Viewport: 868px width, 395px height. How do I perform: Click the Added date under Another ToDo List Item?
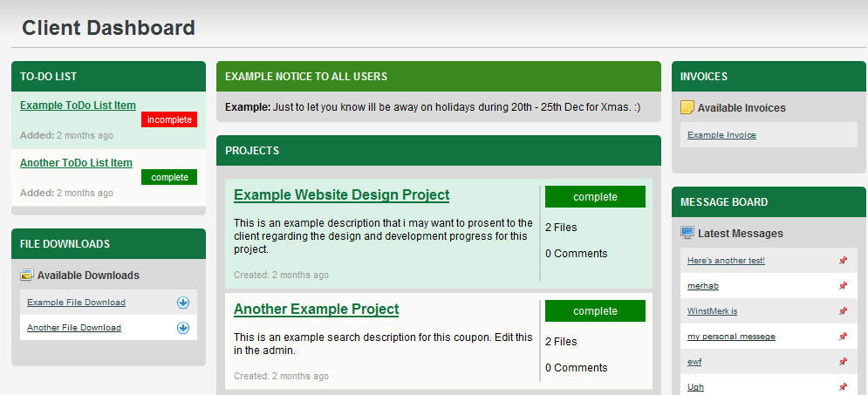[66, 193]
